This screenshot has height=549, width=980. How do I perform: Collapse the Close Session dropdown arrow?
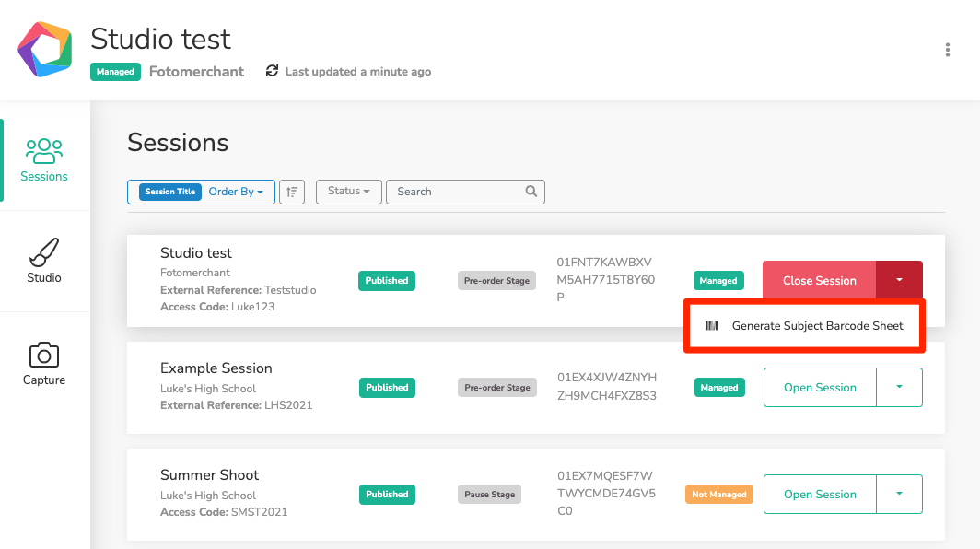pyautogui.click(x=899, y=280)
